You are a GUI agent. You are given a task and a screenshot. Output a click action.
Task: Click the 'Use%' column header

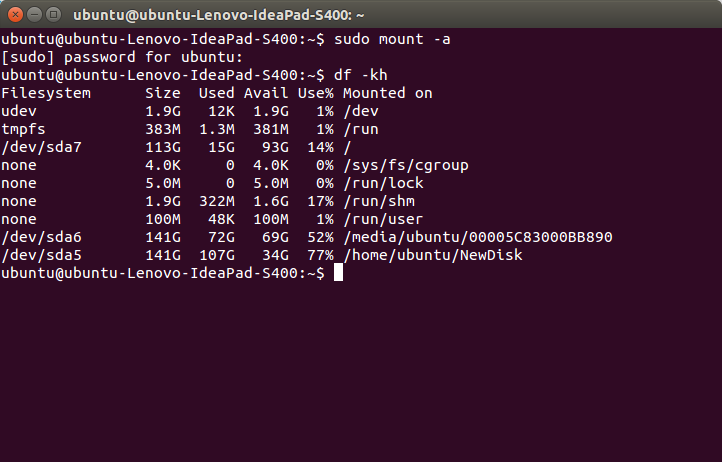[x=316, y=93]
